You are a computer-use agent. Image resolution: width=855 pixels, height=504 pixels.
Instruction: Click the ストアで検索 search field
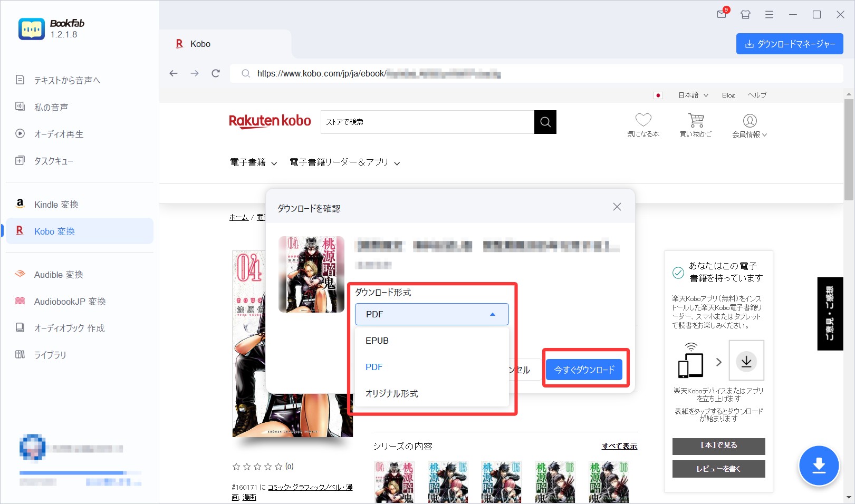pyautogui.click(x=427, y=122)
